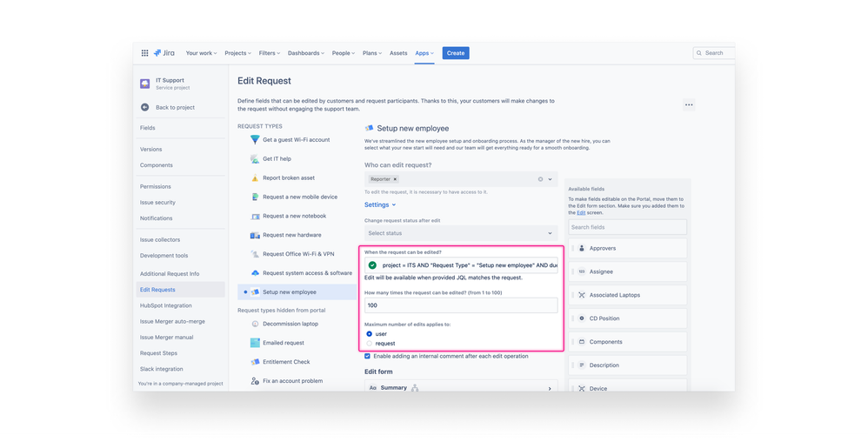Image resolution: width=868 pixels, height=442 pixels.
Task: Click the Request a new notebook icon
Action: pos(255,216)
